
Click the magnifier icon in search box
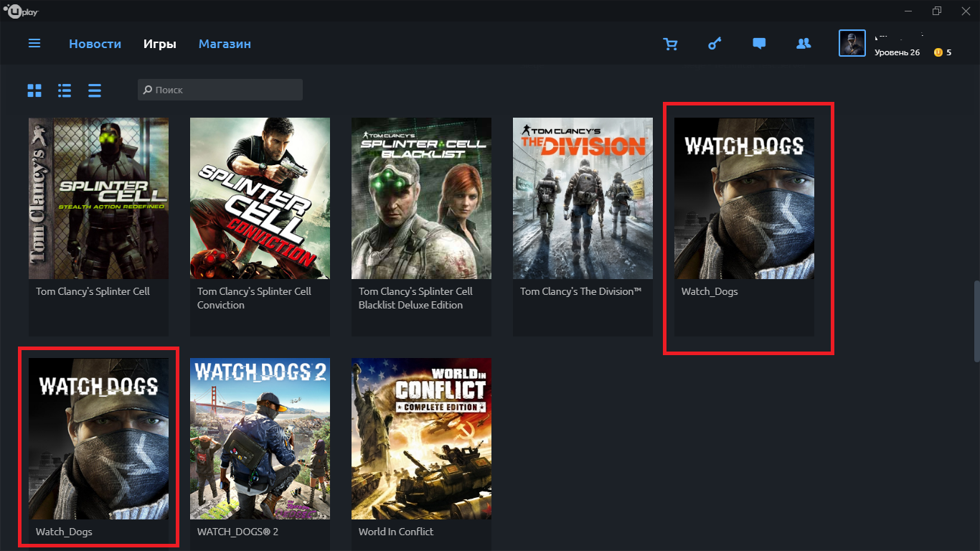pos(148,90)
